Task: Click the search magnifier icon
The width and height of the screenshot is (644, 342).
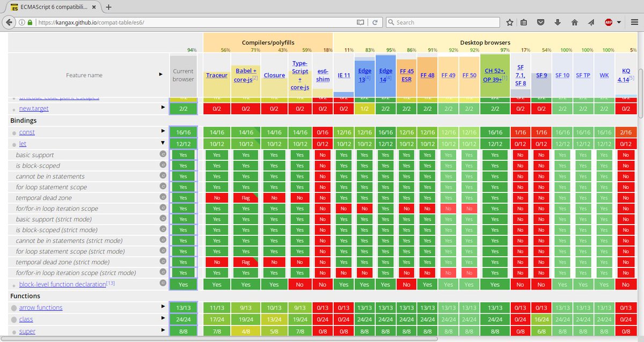Action: click(x=391, y=23)
